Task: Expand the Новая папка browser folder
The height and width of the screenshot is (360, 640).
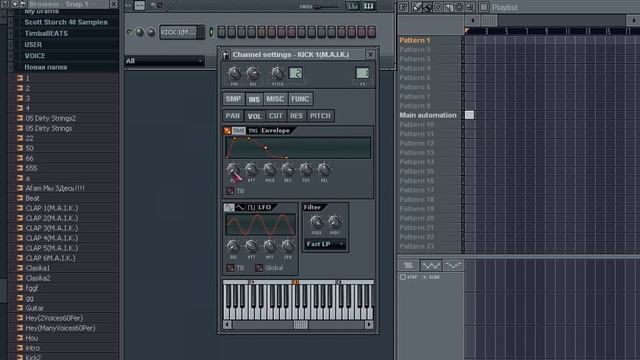Action: click(45, 67)
